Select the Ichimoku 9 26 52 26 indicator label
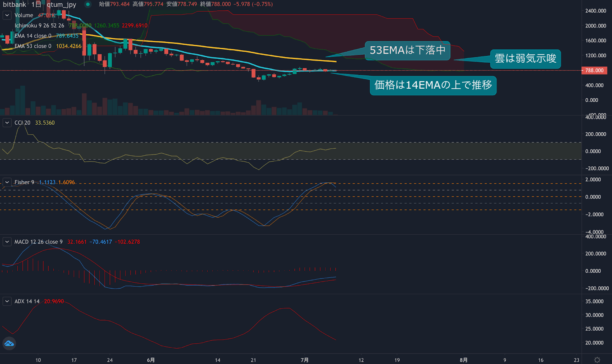612x364 pixels. [39, 26]
